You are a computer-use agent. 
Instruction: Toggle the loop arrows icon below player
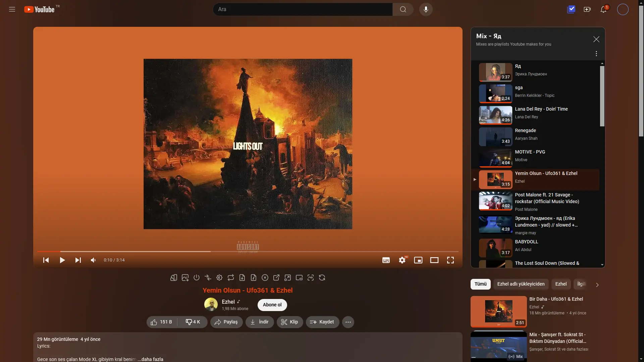[x=231, y=278]
